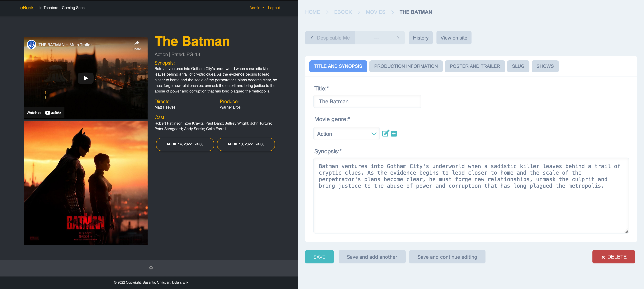Open the Slug tab
The height and width of the screenshot is (289, 644).
pyautogui.click(x=518, y=66)
